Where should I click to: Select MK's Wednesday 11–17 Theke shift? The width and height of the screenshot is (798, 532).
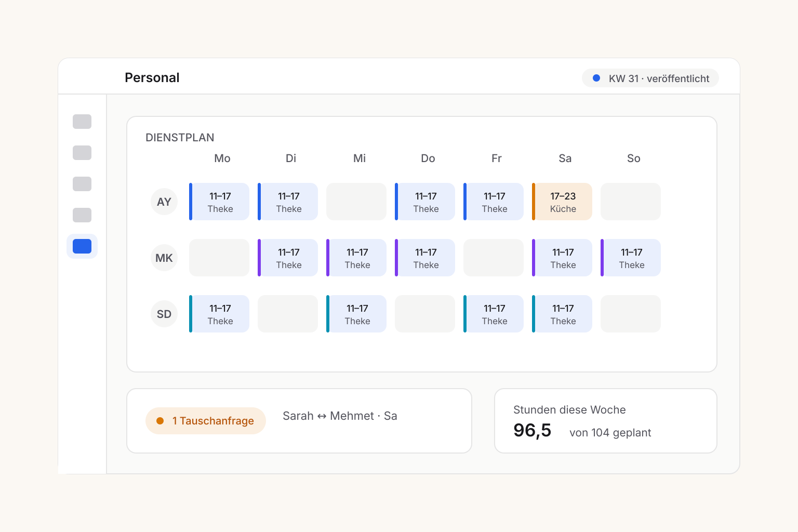[x=356, y=258]
